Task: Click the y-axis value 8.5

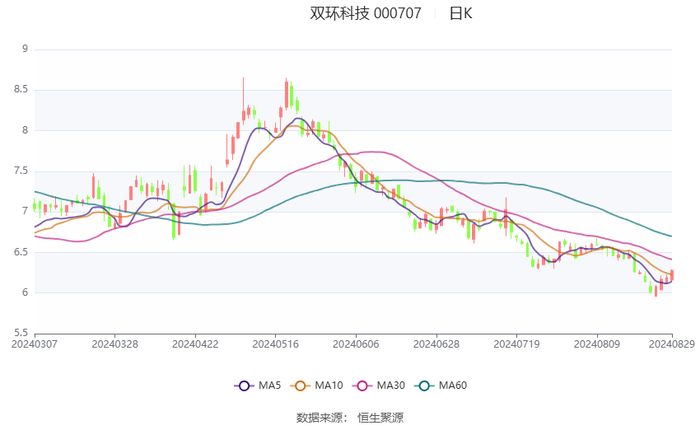Action: [x=21, y=89]
